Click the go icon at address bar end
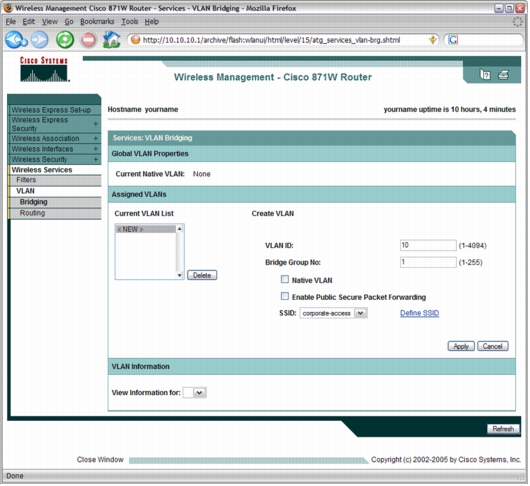 432,40
